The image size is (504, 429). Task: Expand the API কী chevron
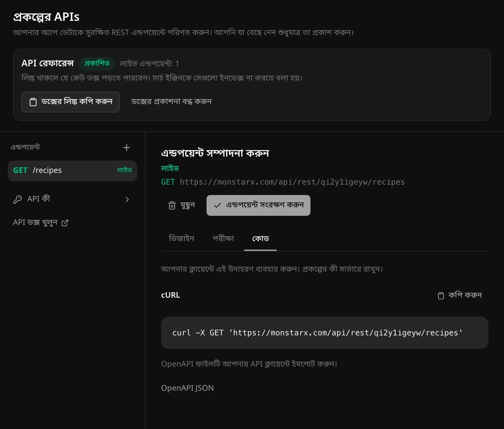pos(127,200)
